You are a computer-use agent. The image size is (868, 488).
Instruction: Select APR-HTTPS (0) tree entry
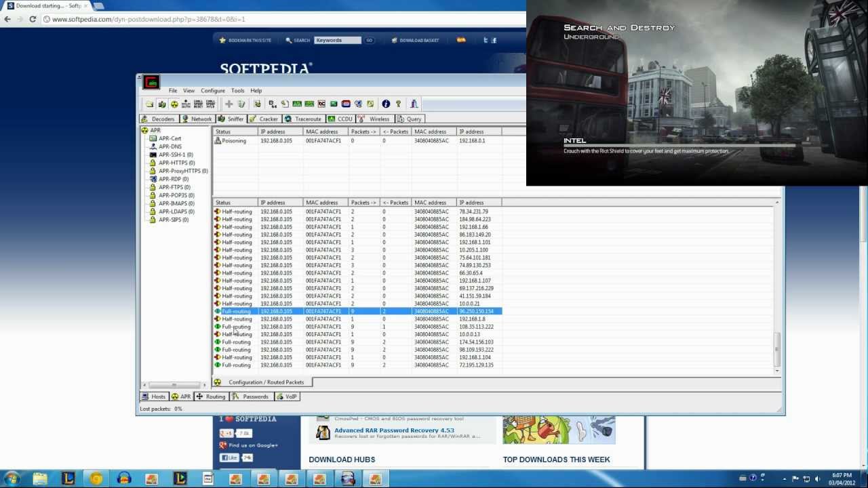coord(176,163)
